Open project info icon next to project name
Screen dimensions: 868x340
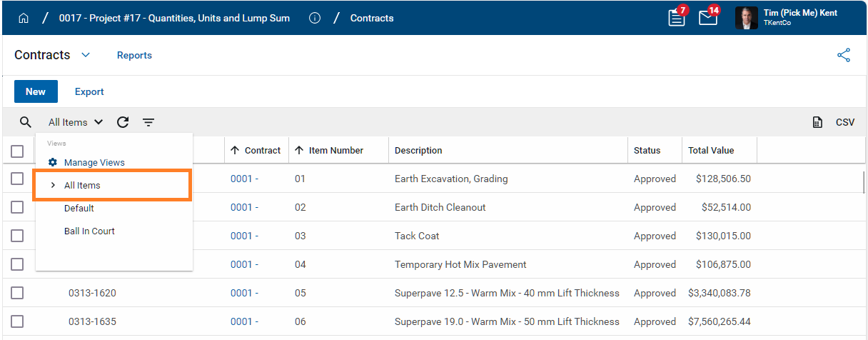[x=315, y=19]
